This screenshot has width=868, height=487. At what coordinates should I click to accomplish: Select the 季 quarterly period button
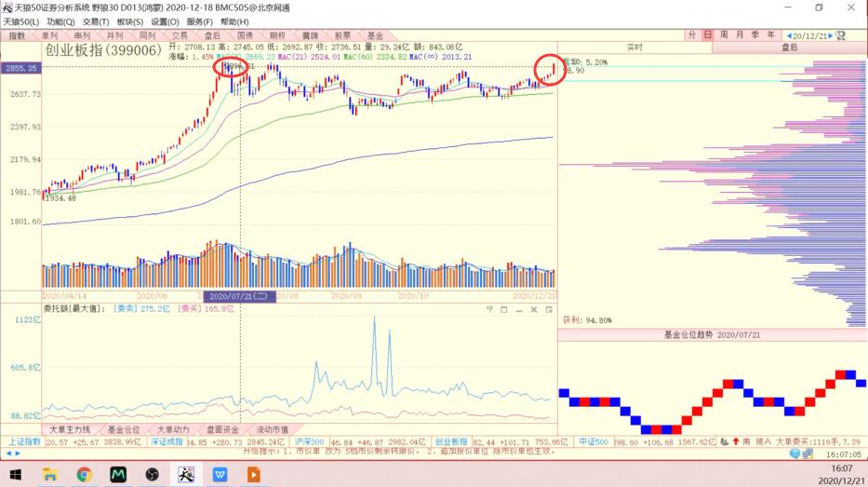(x=755, y=34)
